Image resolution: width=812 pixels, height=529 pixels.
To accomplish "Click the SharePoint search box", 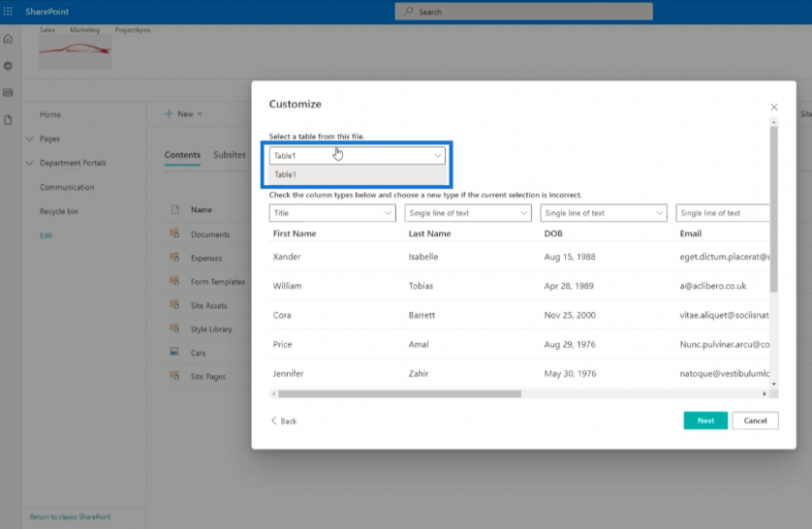I will 523,12.
